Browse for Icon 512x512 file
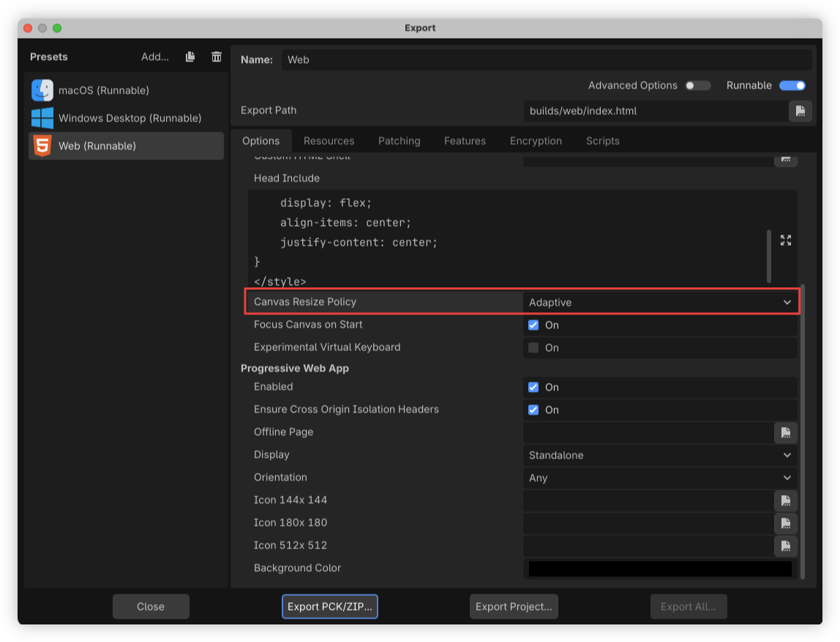This screenshot has width=840, height=642. (x=786, y=545)
